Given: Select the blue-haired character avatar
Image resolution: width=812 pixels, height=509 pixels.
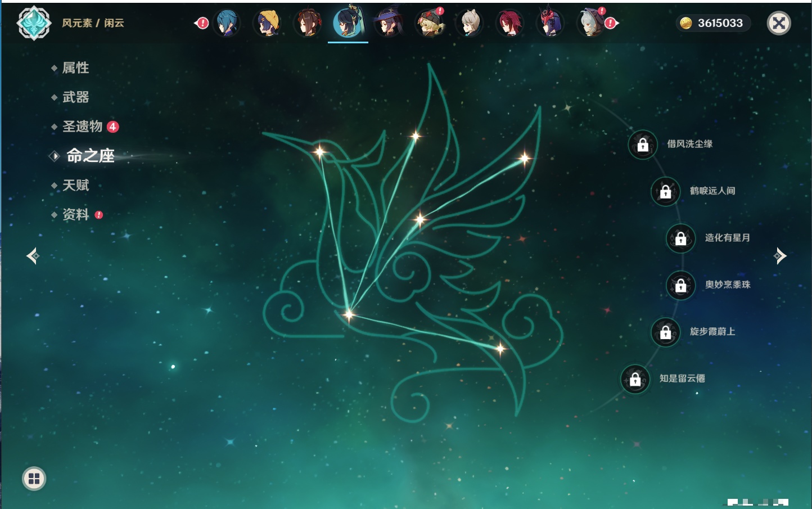Looking at the screenshot, I should 227,23.
